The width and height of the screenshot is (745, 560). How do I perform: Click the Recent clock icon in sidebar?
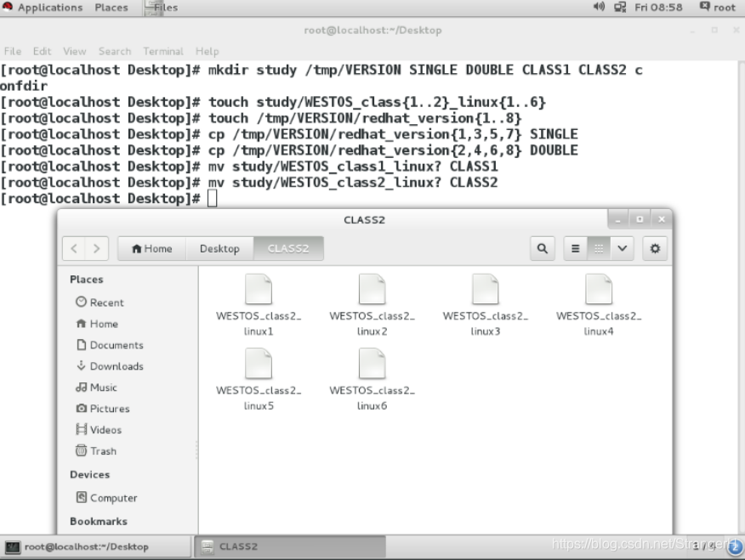[82, 302]
